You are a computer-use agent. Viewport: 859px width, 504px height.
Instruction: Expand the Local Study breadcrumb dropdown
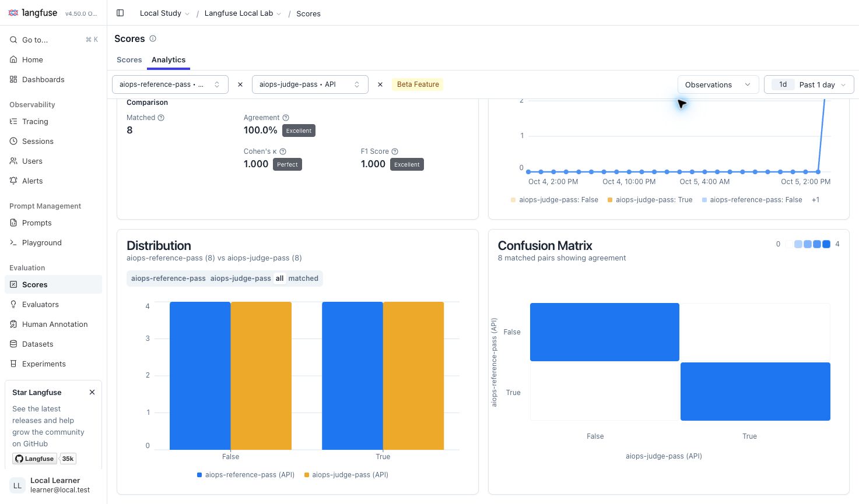(164, 13)
